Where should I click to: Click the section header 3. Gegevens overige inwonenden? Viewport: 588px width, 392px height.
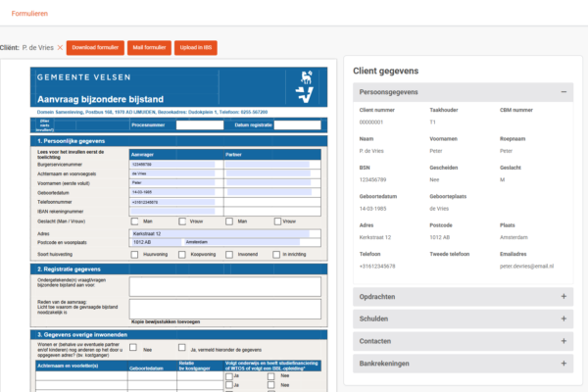[179, 334]
